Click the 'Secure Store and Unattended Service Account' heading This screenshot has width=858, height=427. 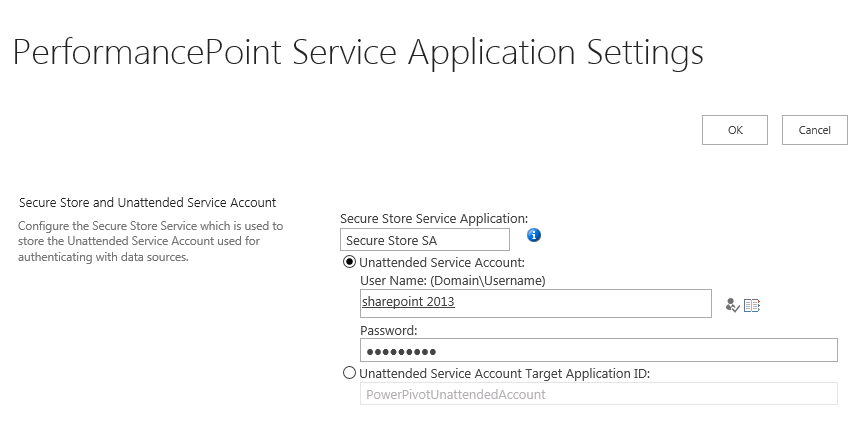(147, 203)
